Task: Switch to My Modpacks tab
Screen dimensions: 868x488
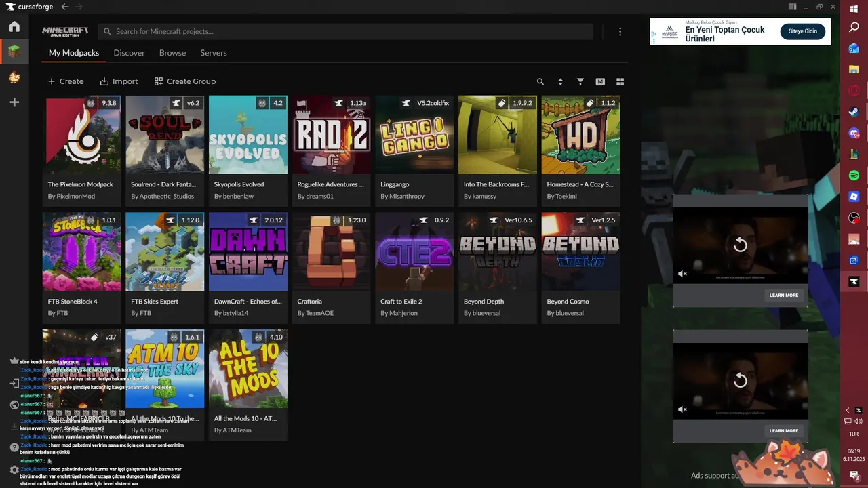Action: pyautogui.click(x=74, y=53)
